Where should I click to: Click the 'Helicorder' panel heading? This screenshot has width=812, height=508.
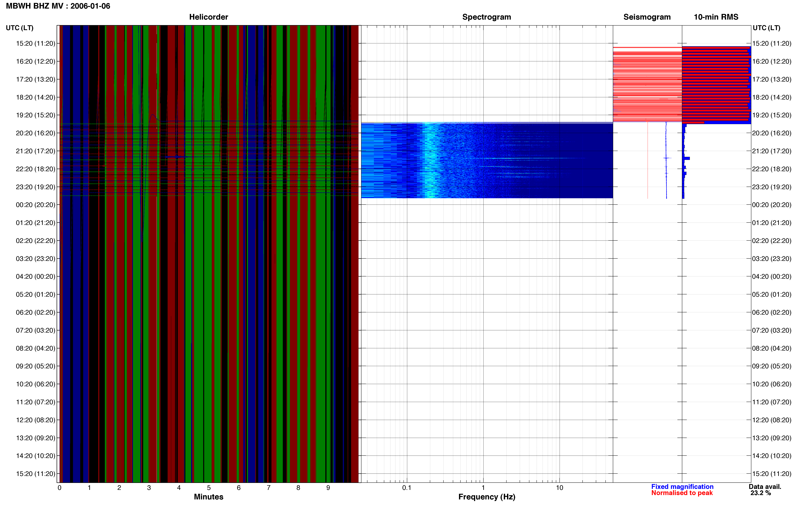209,17
